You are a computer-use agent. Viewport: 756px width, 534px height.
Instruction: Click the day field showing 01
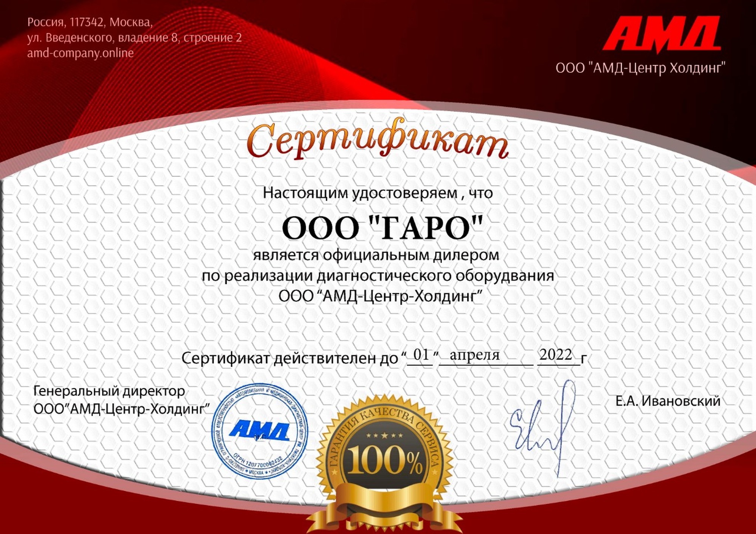(x=421, y=354)
